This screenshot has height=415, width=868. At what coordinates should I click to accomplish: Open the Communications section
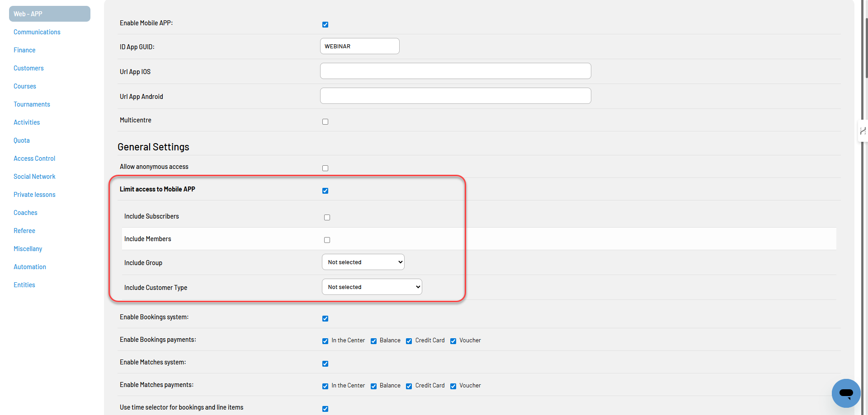(x=37, y=32)
